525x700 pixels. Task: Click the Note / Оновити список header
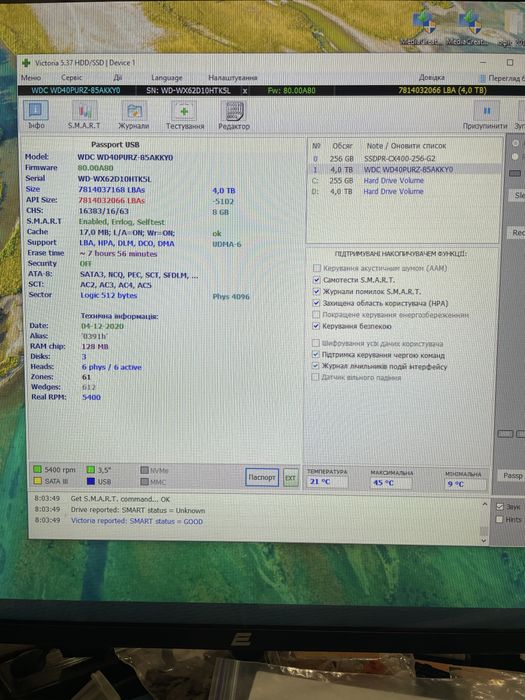[x=406, y=146]
